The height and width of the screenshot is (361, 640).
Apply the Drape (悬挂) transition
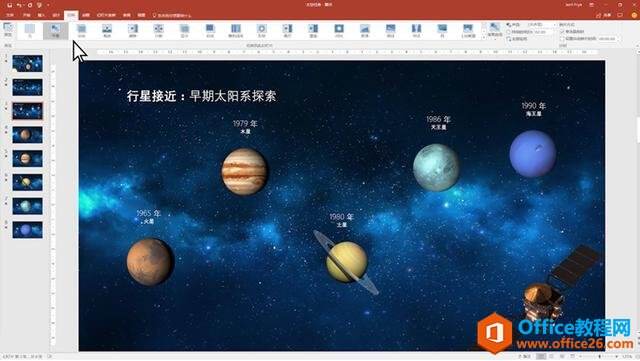coord(390,31)
